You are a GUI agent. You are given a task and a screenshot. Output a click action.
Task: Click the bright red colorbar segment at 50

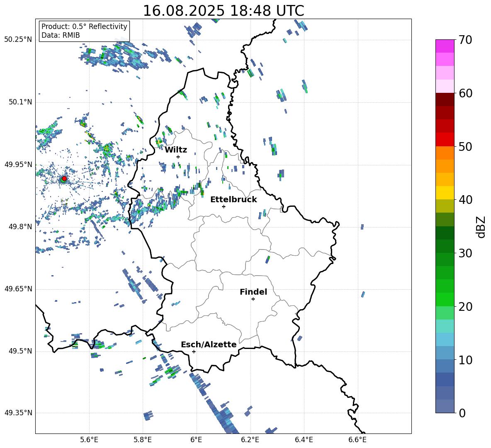445,140
